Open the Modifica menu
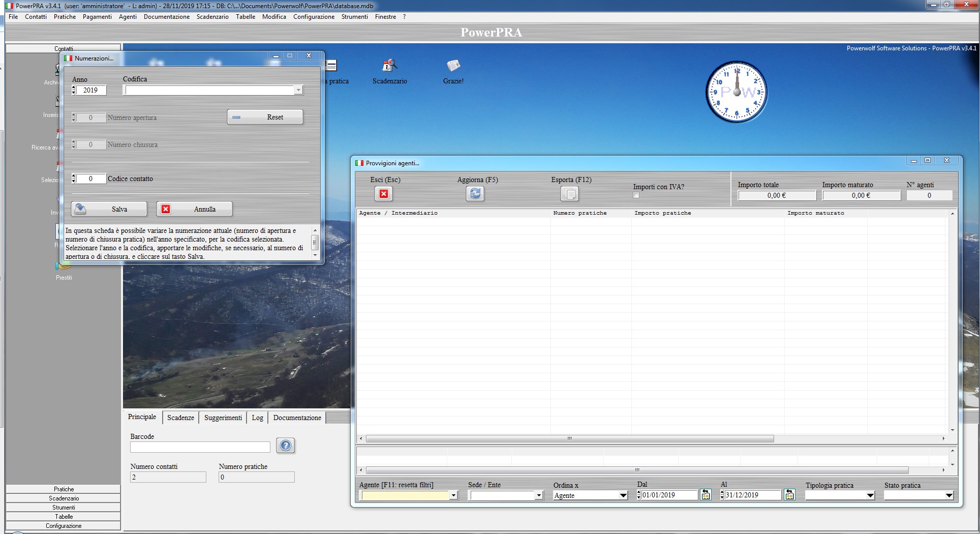The width and height of the screenshot is (980, 534). (x=274, y=17)
